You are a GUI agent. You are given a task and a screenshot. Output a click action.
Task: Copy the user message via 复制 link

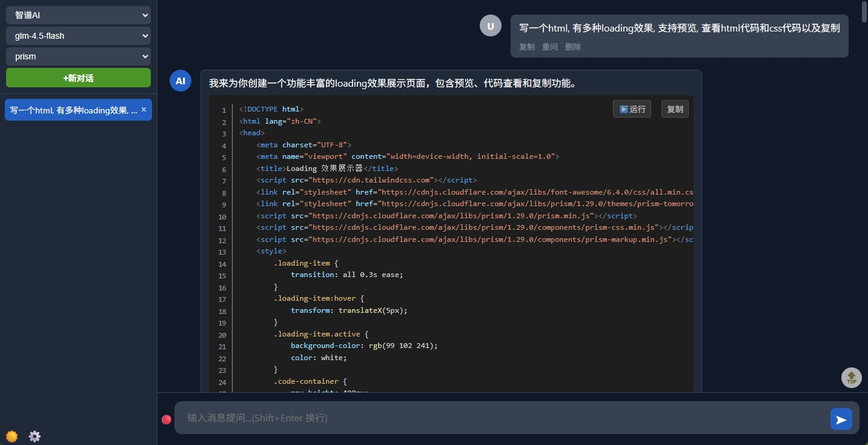tap(527, 47)
